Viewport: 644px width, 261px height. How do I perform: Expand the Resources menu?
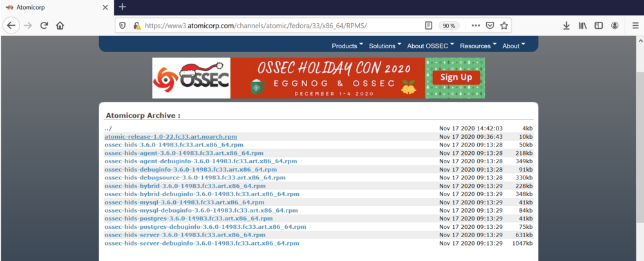click(478, 46)
